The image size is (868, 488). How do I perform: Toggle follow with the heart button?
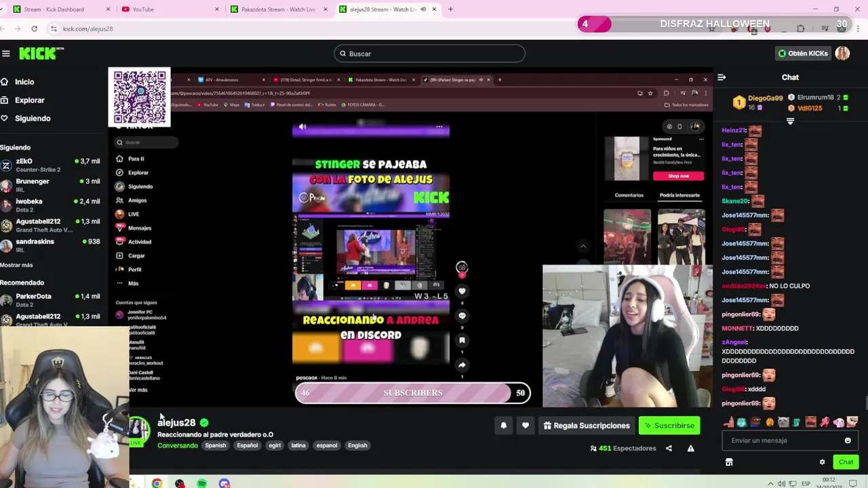click(x=525, y=426)
